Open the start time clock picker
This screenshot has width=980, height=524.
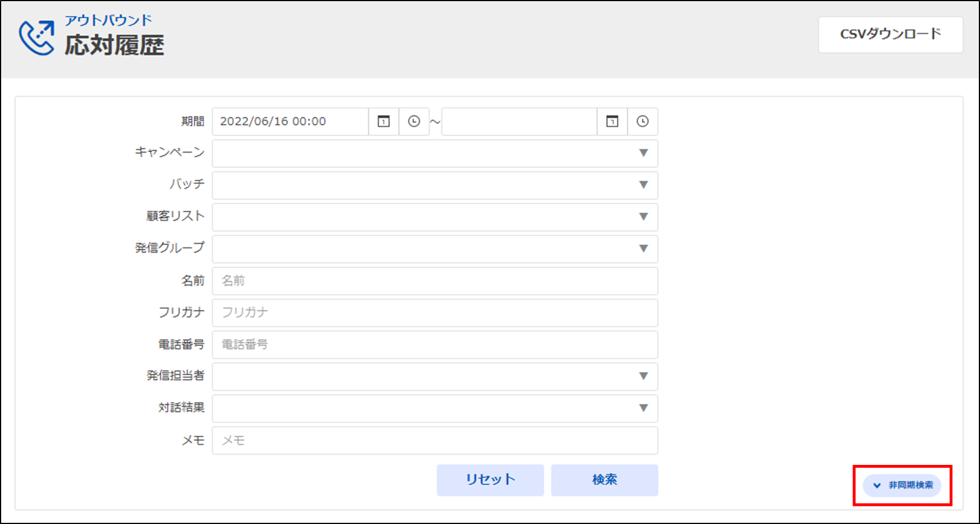click(413, 122)
